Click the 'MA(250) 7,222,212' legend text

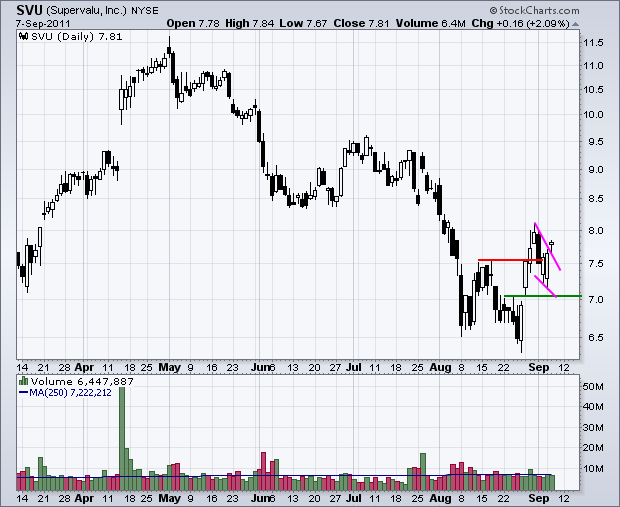[x=70, y=393]
